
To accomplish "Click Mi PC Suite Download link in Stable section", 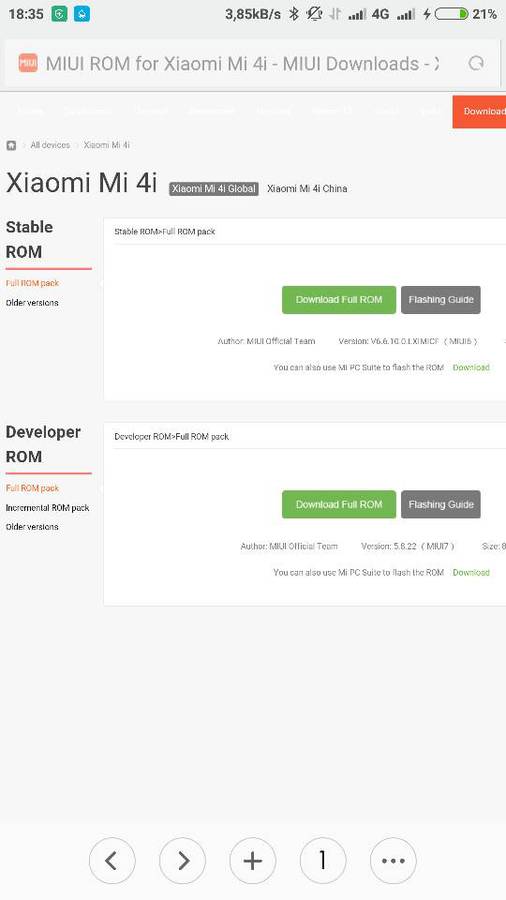I will 471,367.
